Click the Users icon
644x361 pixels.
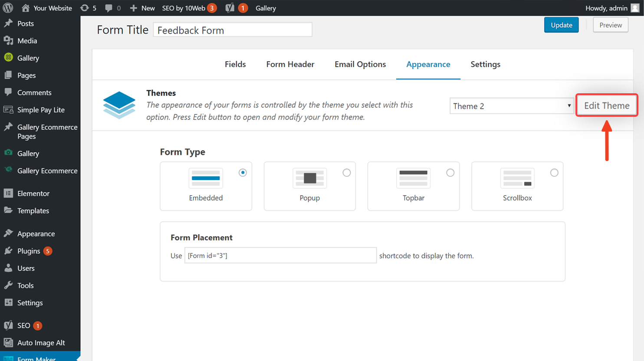coord(8,268)
